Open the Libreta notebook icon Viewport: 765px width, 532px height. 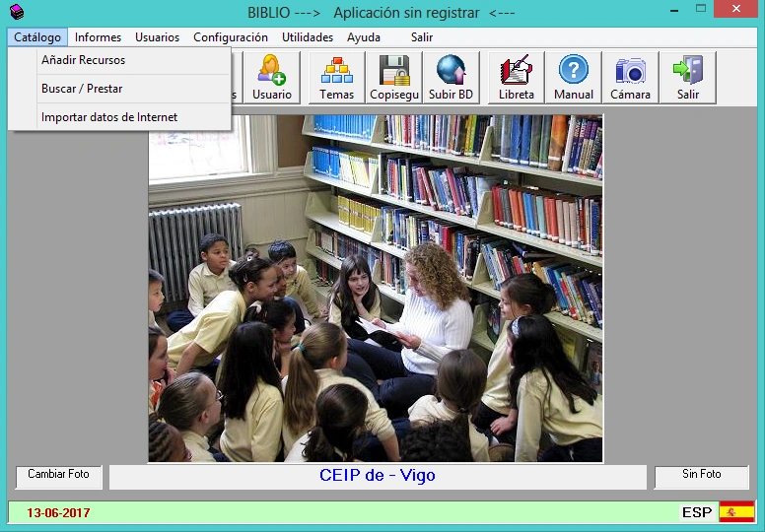point(517,78)
